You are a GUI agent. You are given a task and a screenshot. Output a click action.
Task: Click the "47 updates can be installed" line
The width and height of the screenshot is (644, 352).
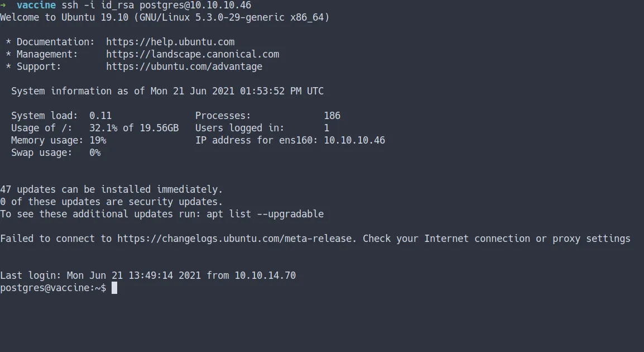click(112, 189)
